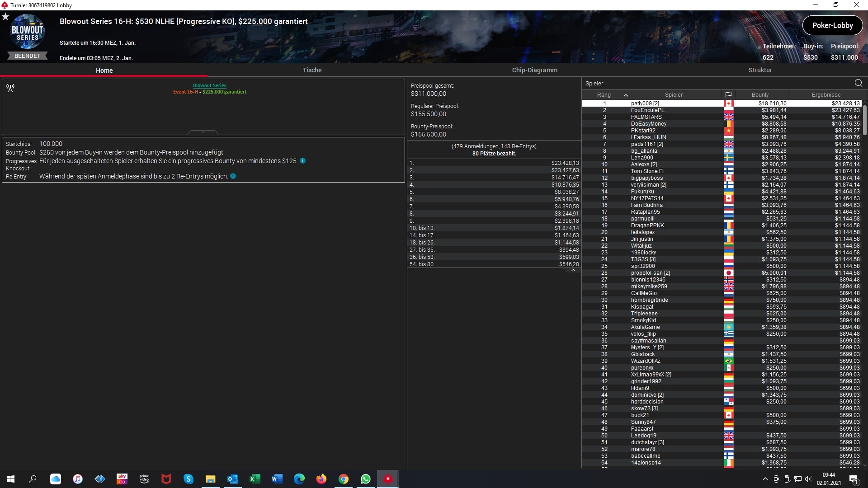The height and width of the screenshot is (488, 868).
Task: Click the player list scrollbar
Action: (x=864, y=119)
